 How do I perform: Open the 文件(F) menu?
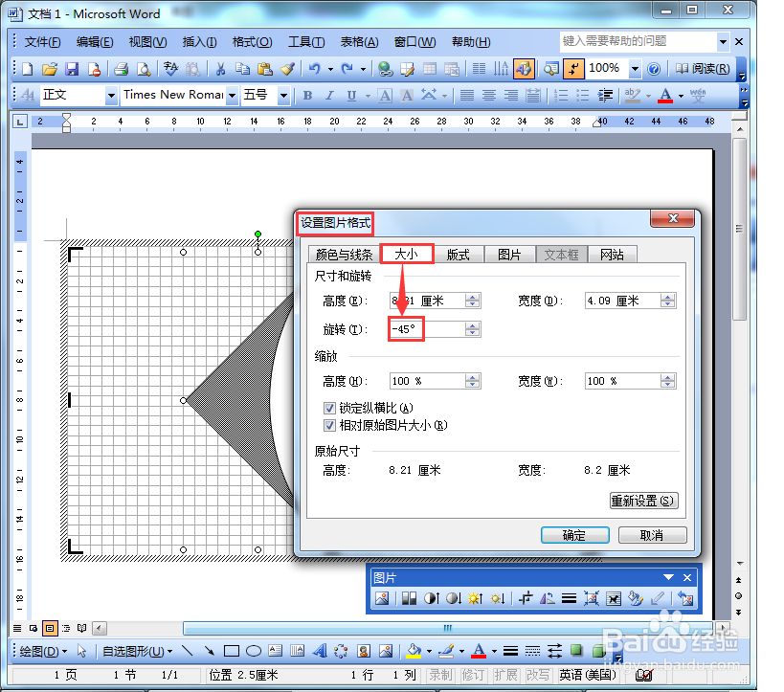(42, 42)
